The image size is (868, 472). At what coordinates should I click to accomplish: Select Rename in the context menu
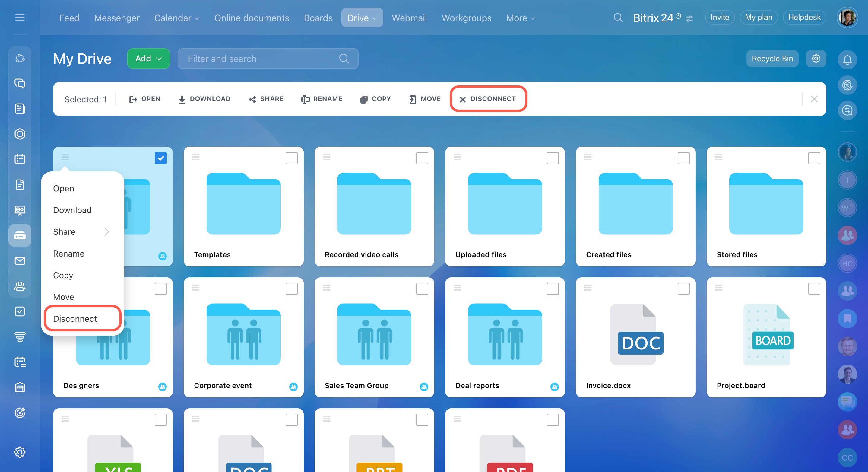click(x=69, y=254)
